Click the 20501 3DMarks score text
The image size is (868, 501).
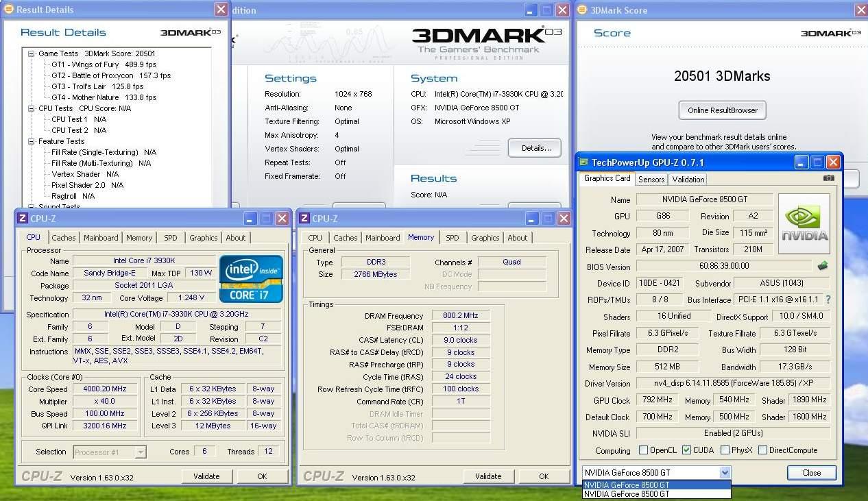722,76
